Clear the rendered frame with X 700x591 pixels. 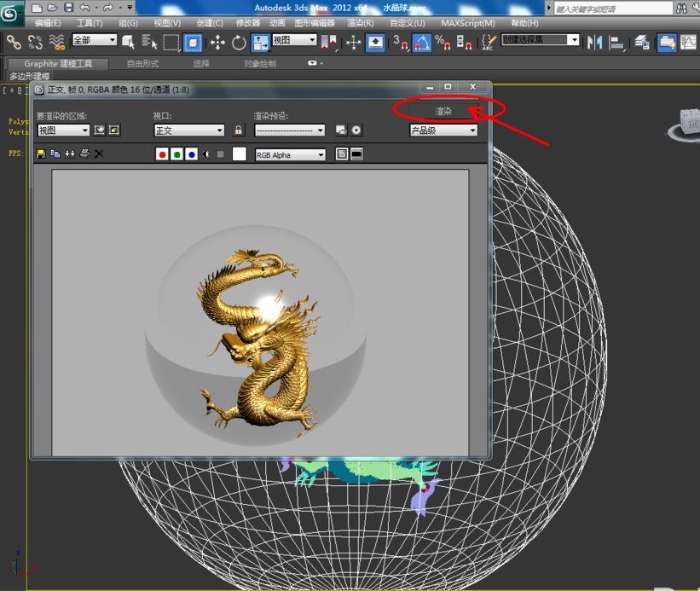pos(99,154)
